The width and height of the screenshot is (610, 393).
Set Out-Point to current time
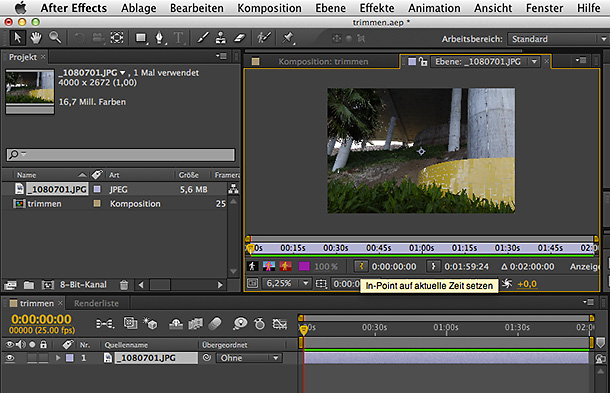(x=433, y=267)
